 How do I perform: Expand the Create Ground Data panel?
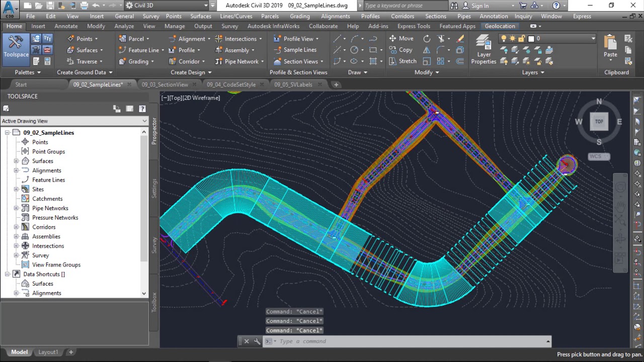[x=85, y=72]
